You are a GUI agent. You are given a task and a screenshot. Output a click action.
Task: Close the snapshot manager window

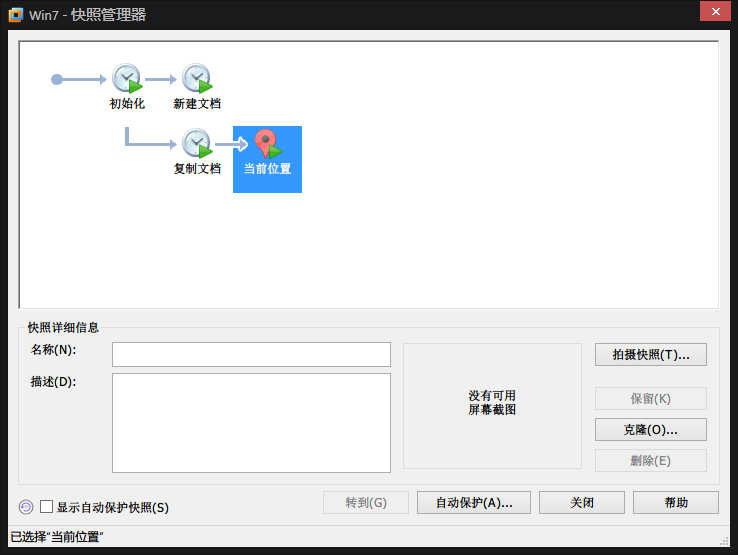click(x=715, y=11)
